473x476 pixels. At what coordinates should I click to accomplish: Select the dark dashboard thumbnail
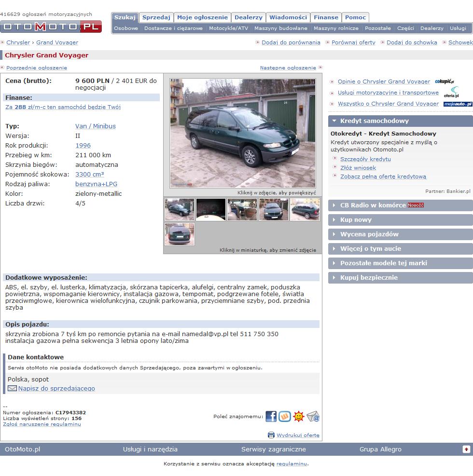pyautogui.click(x=211, y=209)
